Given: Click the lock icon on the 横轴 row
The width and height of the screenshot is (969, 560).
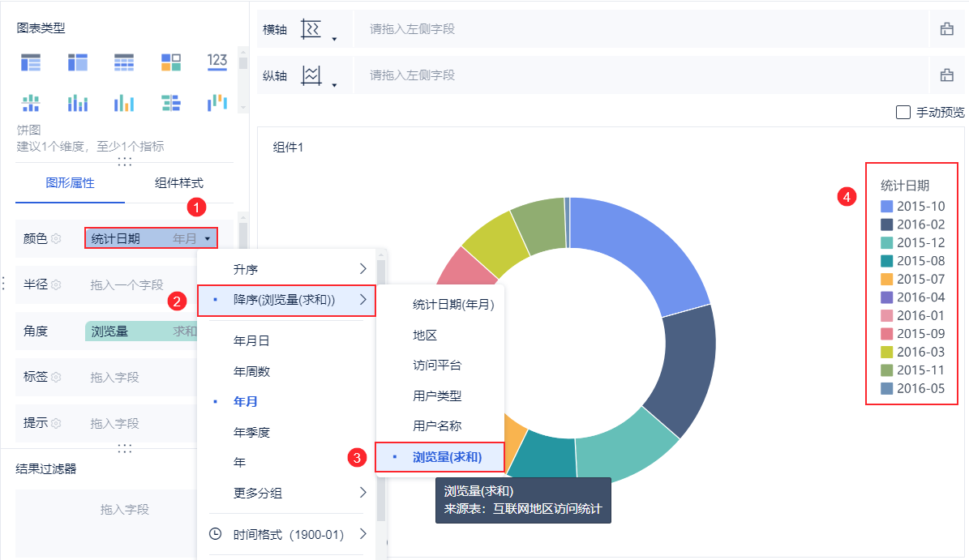Looking at the screenshot, I should click(x=947, y=29).
